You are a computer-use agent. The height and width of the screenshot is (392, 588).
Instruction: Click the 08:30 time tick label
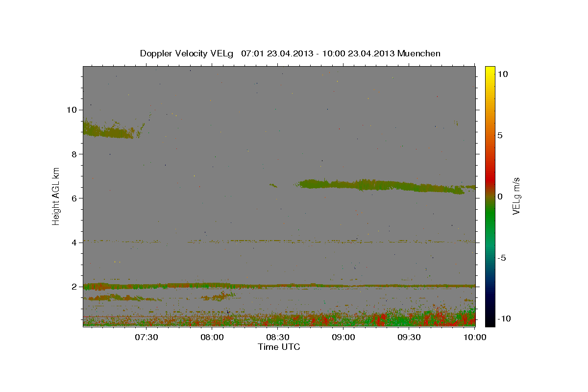(x=278, y=337)
